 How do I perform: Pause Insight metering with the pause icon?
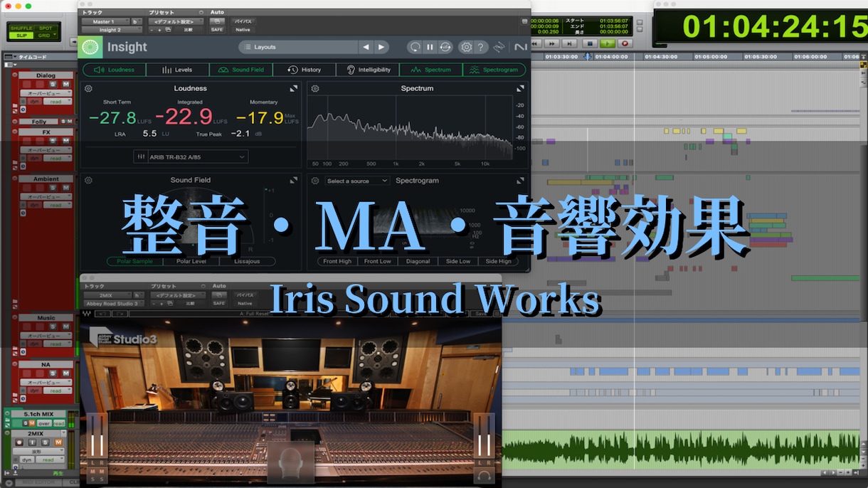coord(430,47)
